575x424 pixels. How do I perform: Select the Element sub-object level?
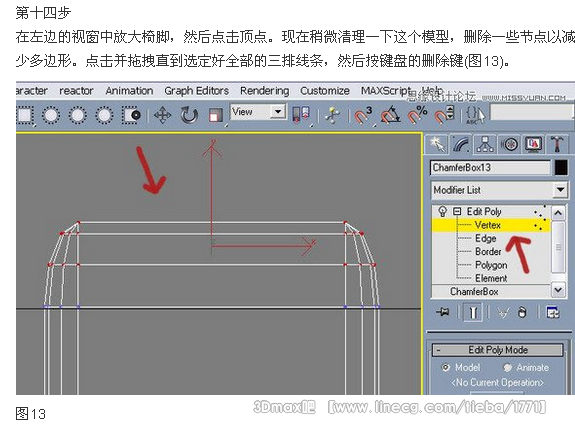[491, 278]
